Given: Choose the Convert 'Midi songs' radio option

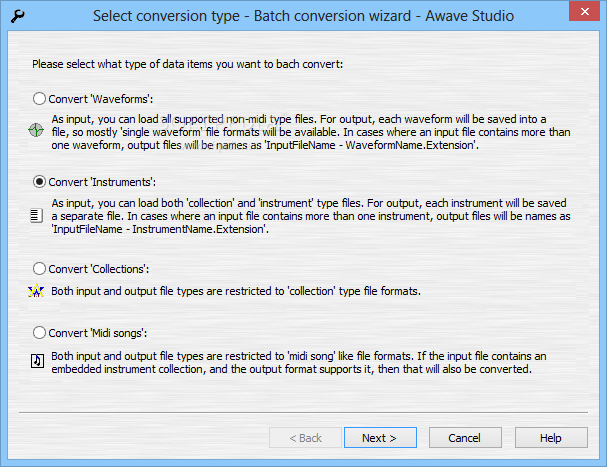Looking at the screenshot, I should click(39, 333).
